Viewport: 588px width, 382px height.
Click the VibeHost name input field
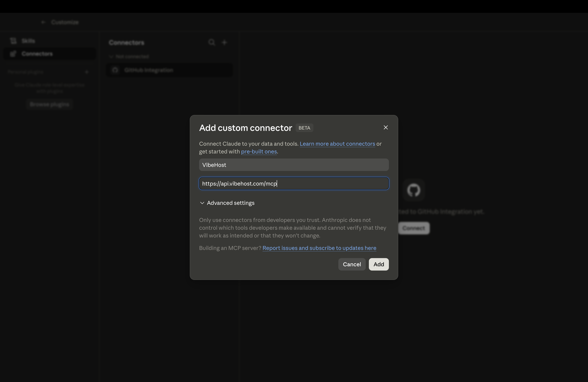click(294, 165)
